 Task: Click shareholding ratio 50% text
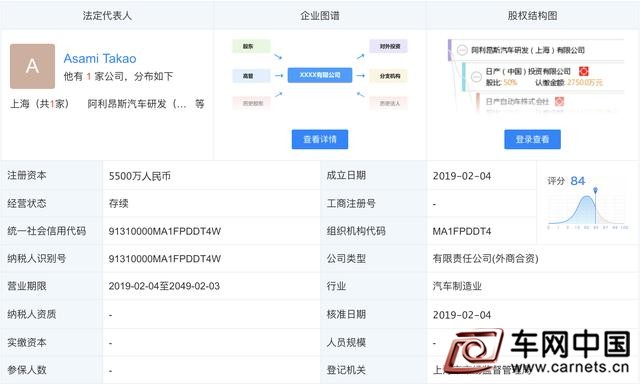(510, 82)
